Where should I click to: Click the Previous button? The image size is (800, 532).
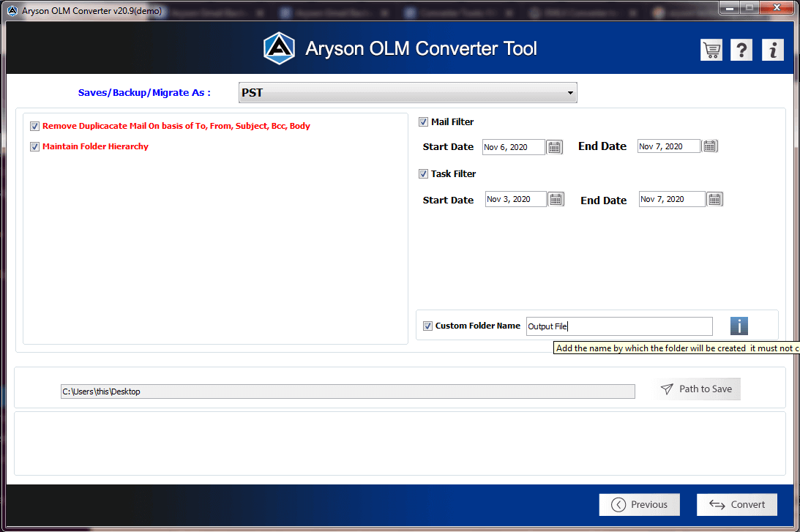(639, 504)
